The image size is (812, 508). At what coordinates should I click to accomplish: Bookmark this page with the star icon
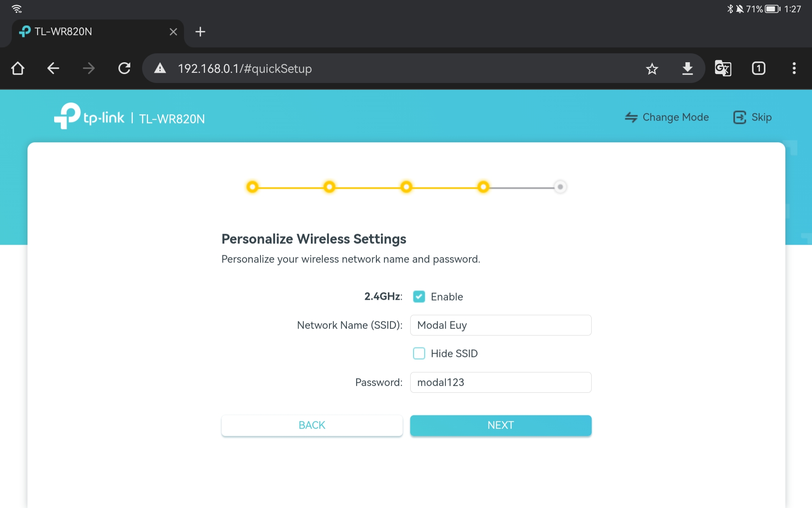[652, 69]
